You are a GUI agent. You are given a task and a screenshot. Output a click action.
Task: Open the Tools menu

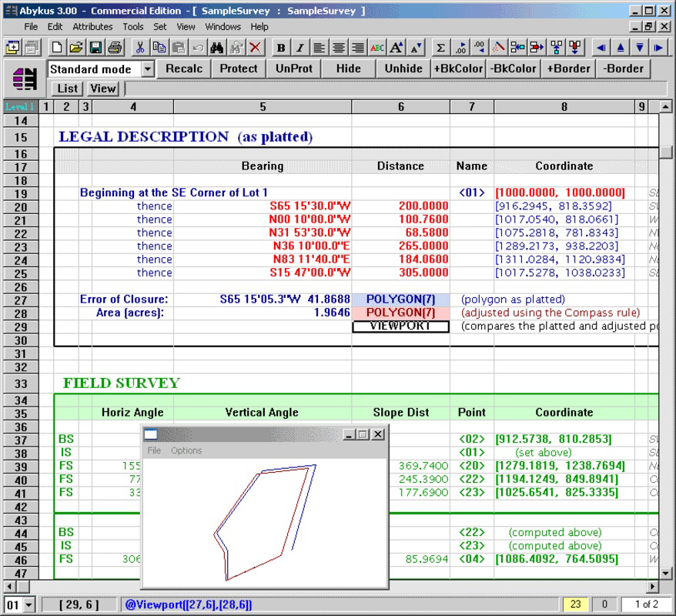coord(132,27)
